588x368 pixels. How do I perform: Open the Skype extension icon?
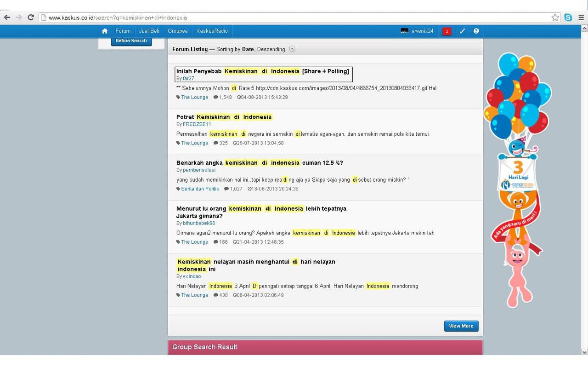(568, 17)
